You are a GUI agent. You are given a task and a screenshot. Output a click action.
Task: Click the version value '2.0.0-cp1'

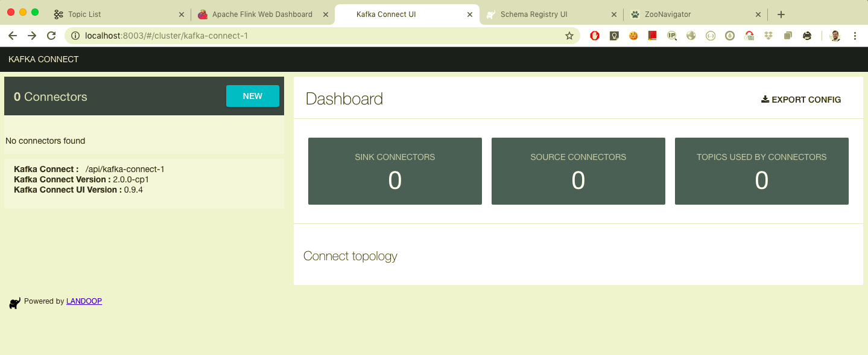click(x=131, y=179)
